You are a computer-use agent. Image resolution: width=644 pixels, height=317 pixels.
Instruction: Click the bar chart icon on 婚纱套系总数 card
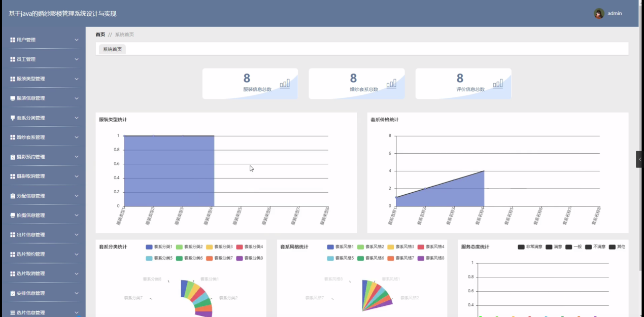(x=391, y=83)
